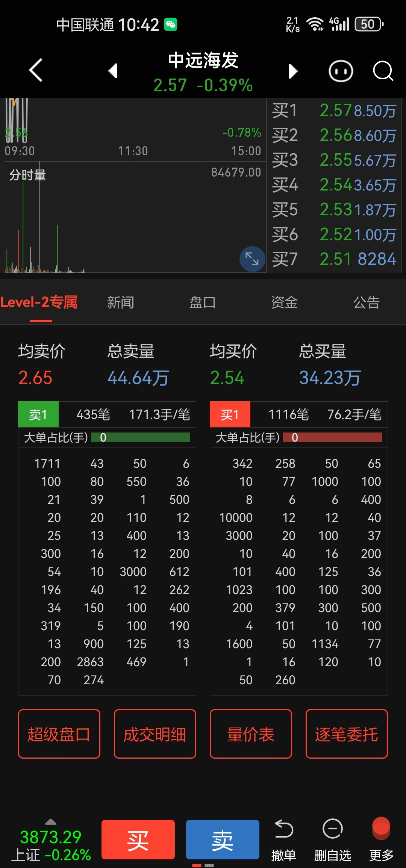Tap the red 买 buy button

(x=138, y=840)
